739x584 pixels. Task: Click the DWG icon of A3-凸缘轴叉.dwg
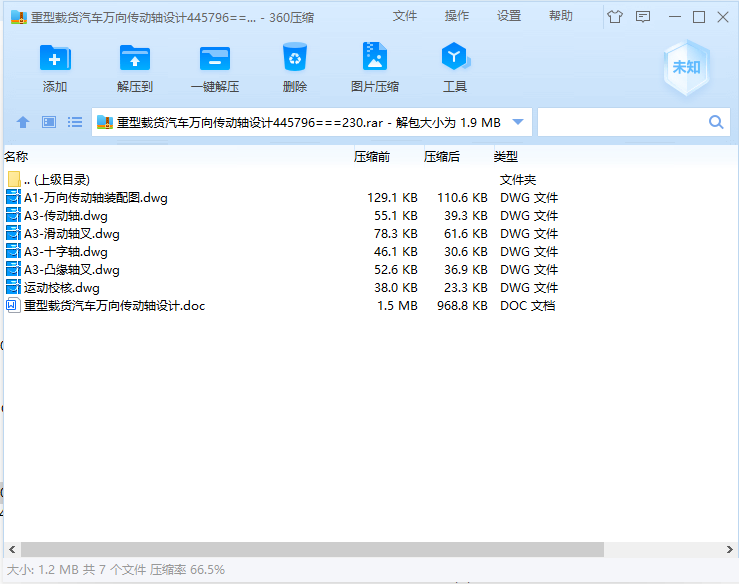(x=13, y=269)
